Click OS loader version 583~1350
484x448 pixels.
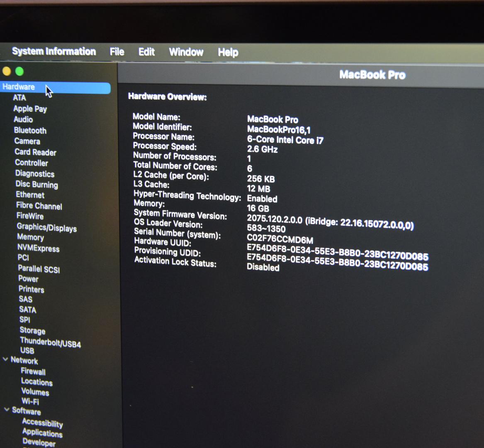point(266,229)
